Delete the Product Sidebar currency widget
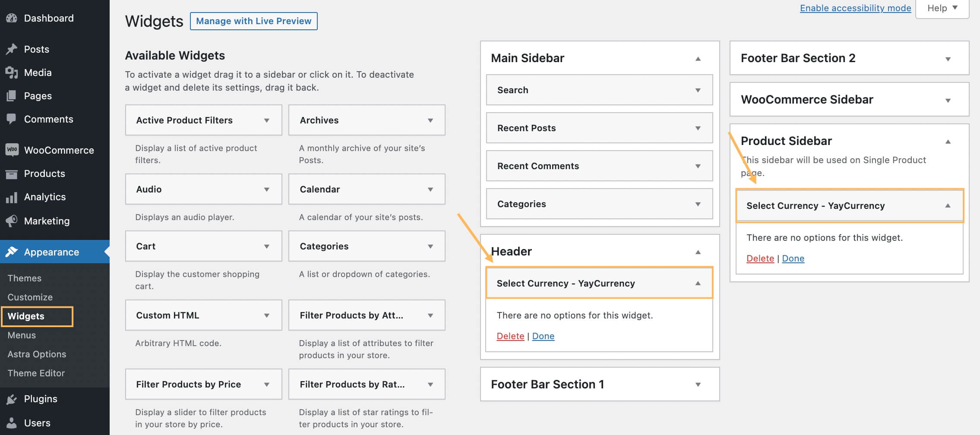Viewport: 980px width, 435px height. [x=760, y=258]
